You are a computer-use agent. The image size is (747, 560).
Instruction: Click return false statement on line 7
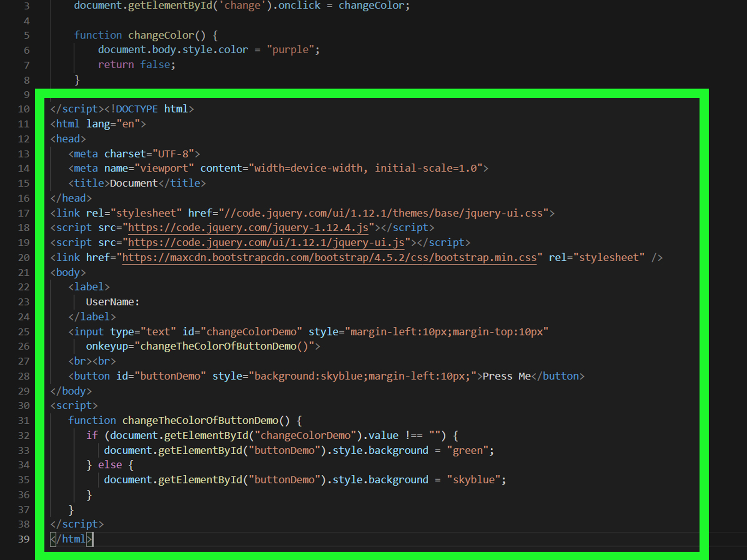[136, 65]
